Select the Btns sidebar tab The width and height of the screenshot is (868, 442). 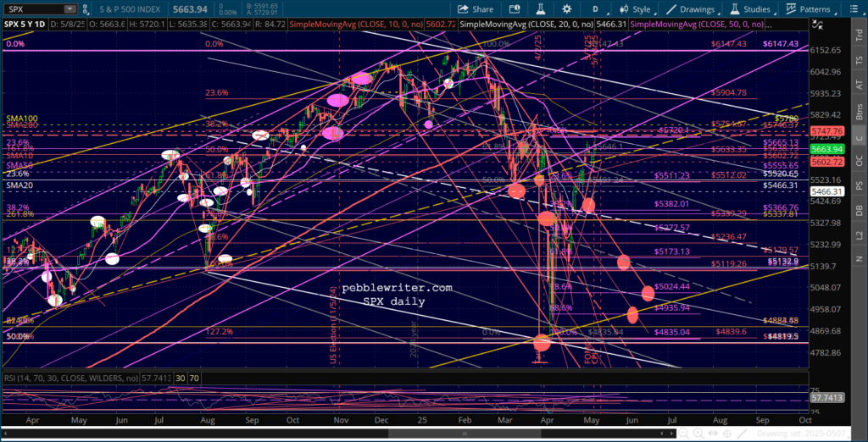860,111
